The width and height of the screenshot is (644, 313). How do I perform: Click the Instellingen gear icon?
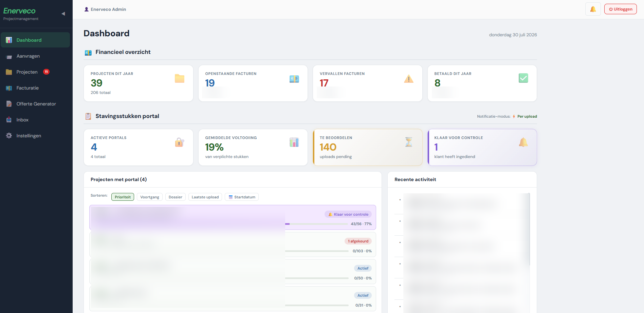pyautogui.click(x=9, y=136)
